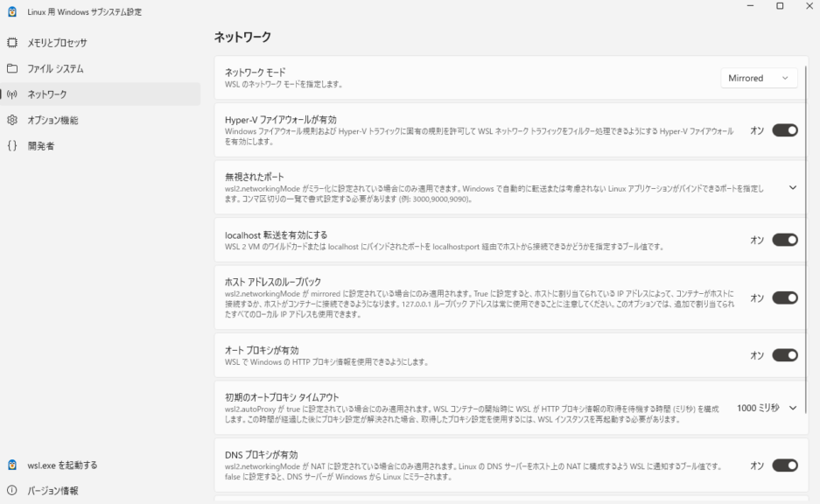Click the optional features gear icon
820x504 pixels.
pos(11,120)
